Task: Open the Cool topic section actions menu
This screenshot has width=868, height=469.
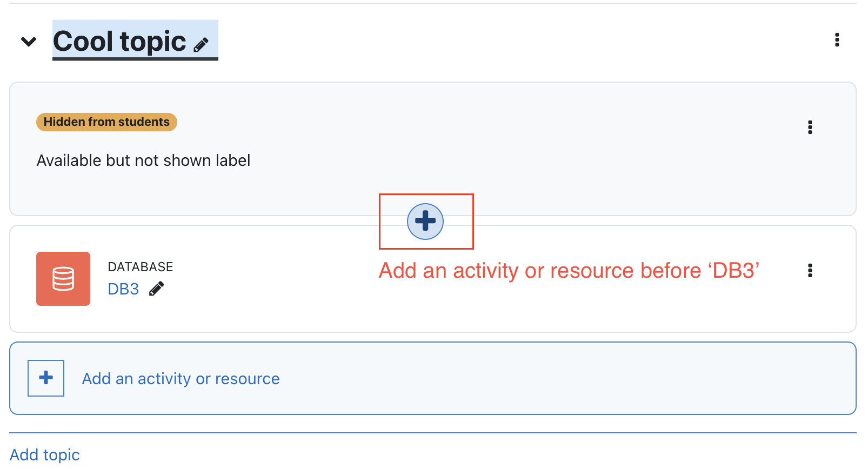Action: pos(837,40)
